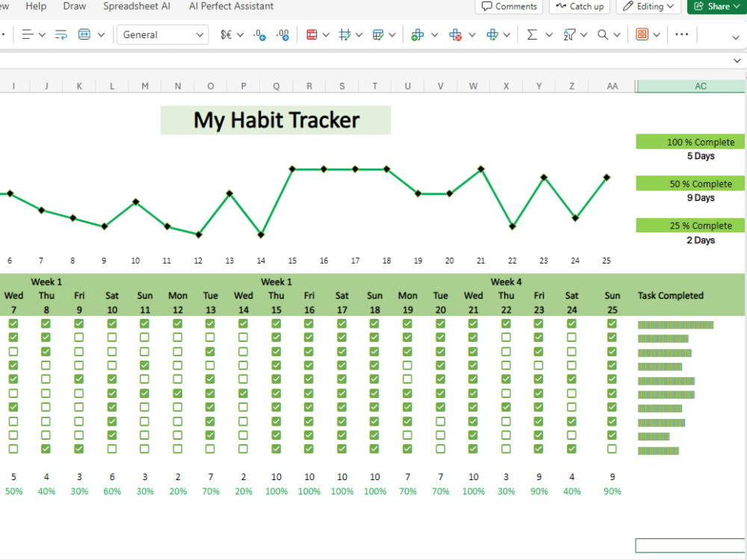747x560 pixels.
Task: Click the 100 % Complete green label
Action: [x=690, y=142]
